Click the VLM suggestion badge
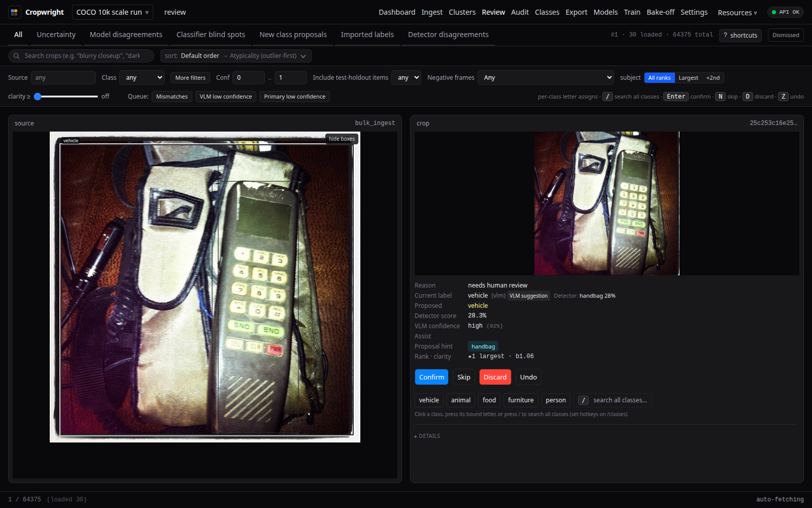Image resolution: width=812 pixels, height=508 pixels. click(528, 296)
